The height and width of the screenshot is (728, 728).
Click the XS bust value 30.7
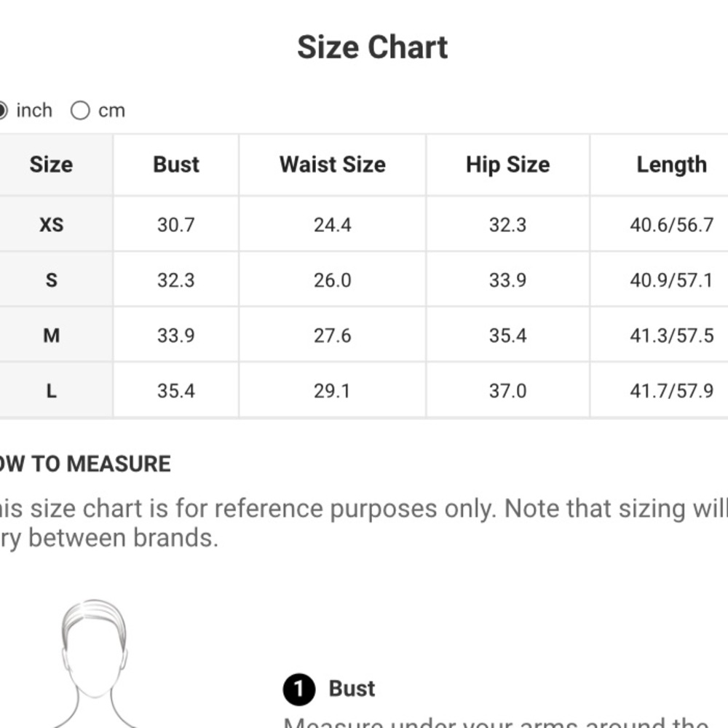pyautogui.click(x=176, y=225)
